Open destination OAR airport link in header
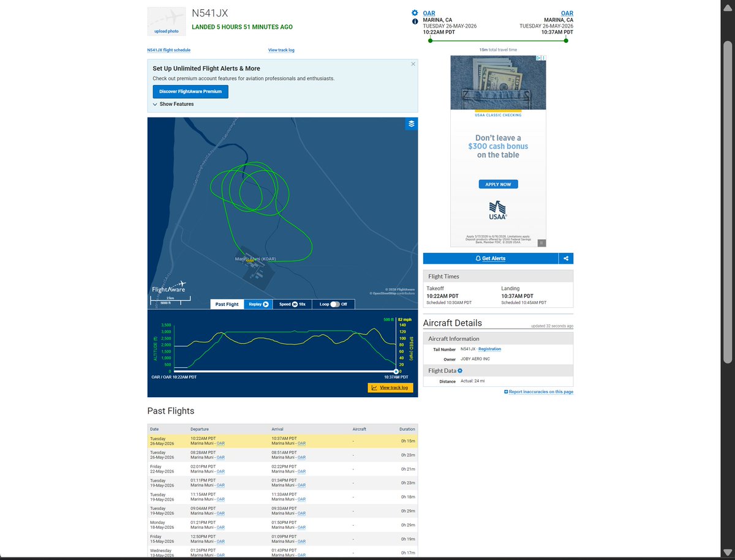The height and width of the screenshot is (560, 735). coord(567,13)
